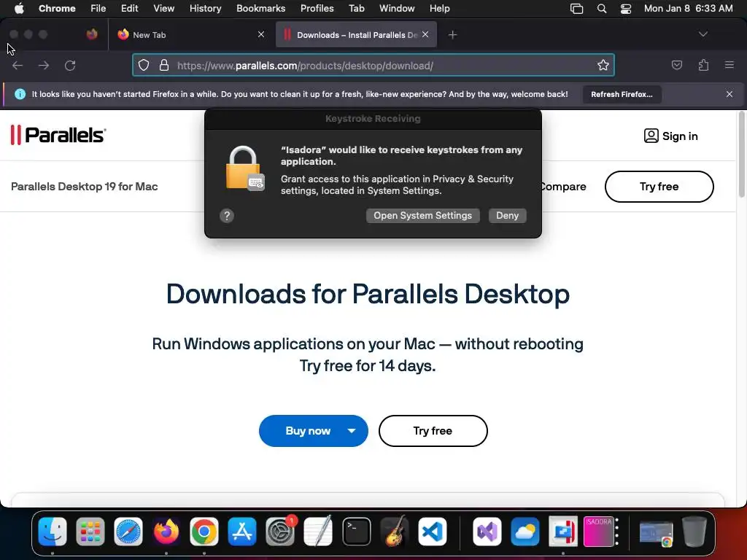Open Spotlight search in menu bar
The image size is (747, 560).
[x=602, y=9]
